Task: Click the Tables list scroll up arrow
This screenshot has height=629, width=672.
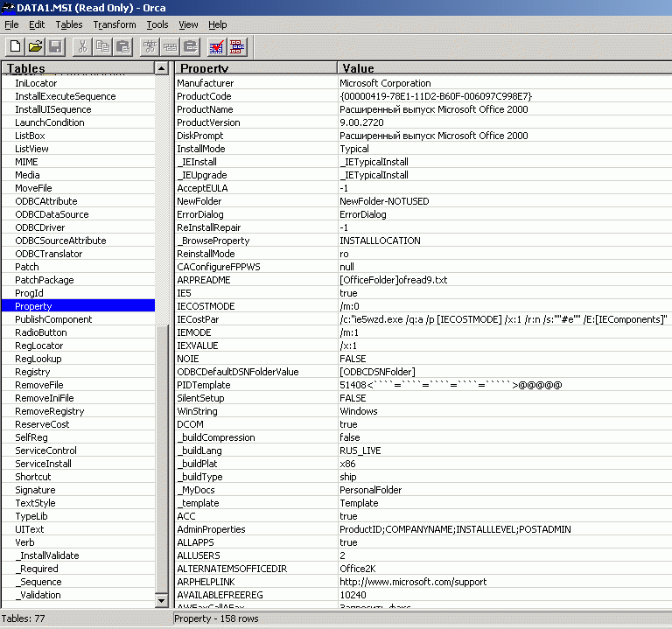Action: 162,68
